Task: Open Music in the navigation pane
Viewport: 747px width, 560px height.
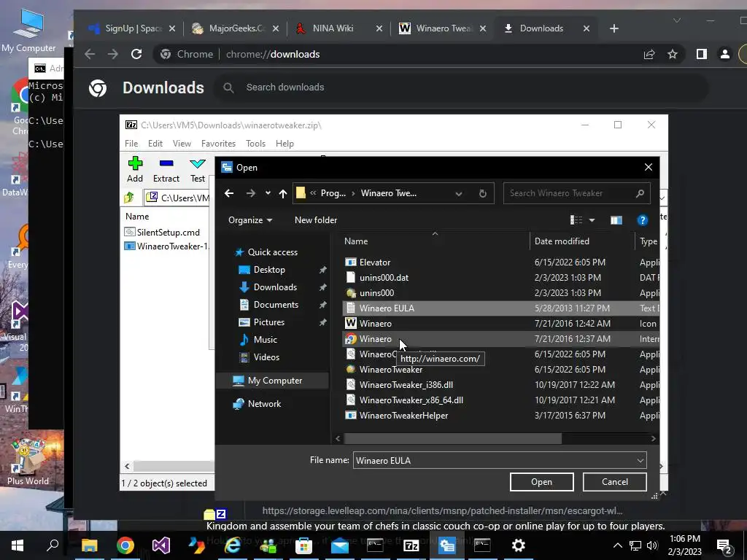Action: coord(266,340)
